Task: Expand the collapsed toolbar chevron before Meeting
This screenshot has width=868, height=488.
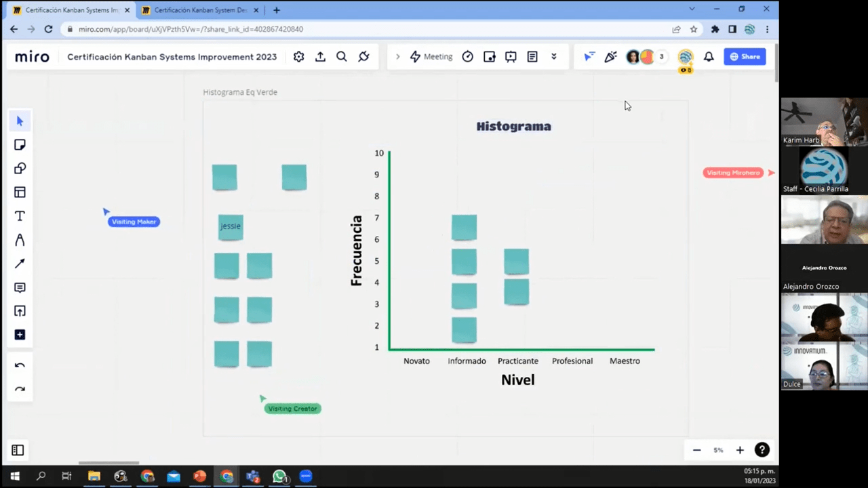Action: (x=398, y=57)
